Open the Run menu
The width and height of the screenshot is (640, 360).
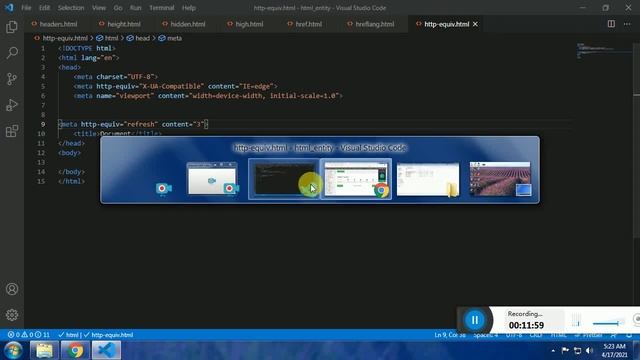click(136, 8)
